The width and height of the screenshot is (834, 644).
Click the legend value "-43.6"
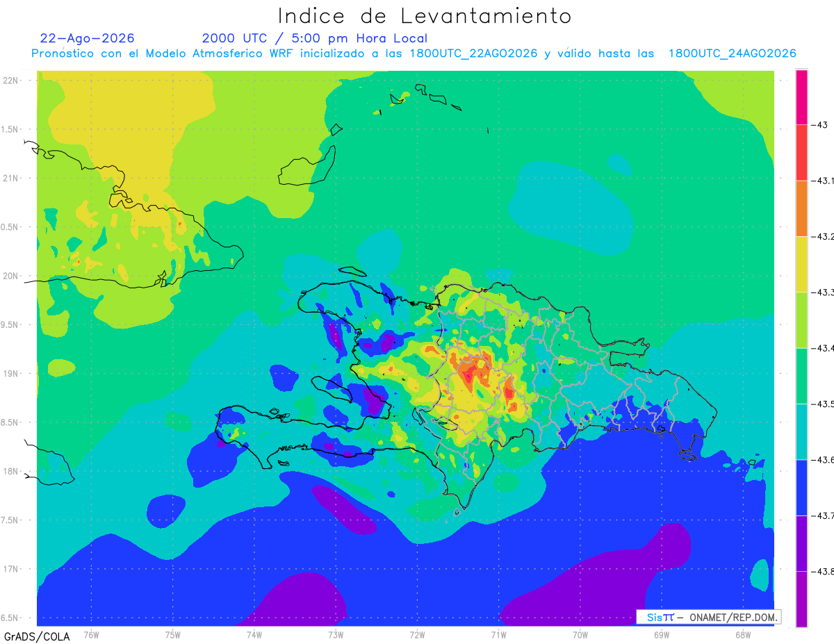tap(823, 460)
